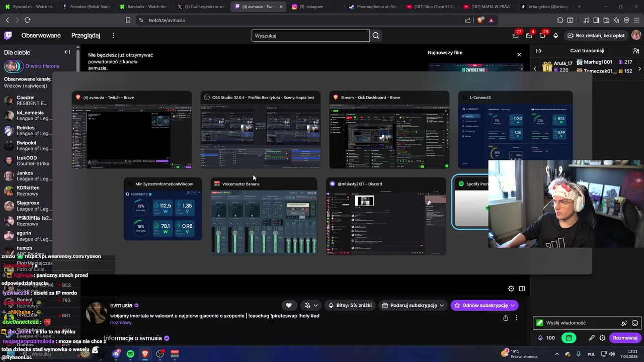The height and width of the screenshot is (362, 644).
Task: Open whispers icon with 29 badge
Action: coord(542,36)
